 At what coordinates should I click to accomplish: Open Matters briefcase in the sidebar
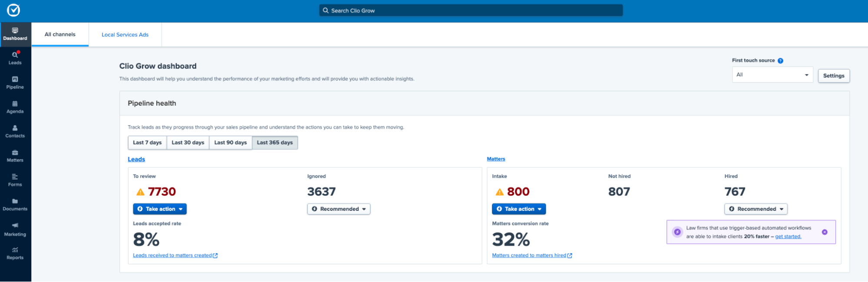tap(15, 156)
